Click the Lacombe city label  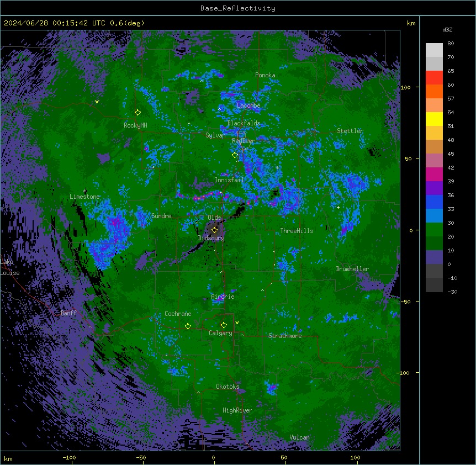(248, 105)
